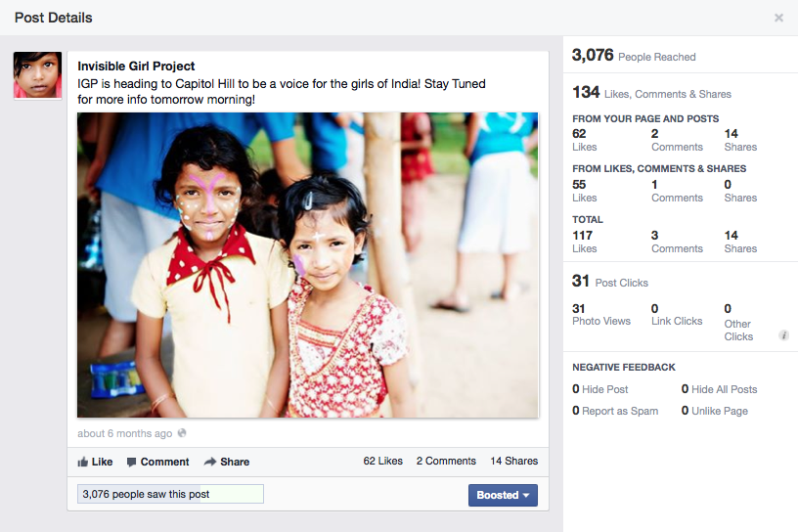
Task: Show the 14 Shares list
Action: click(514, 461)
